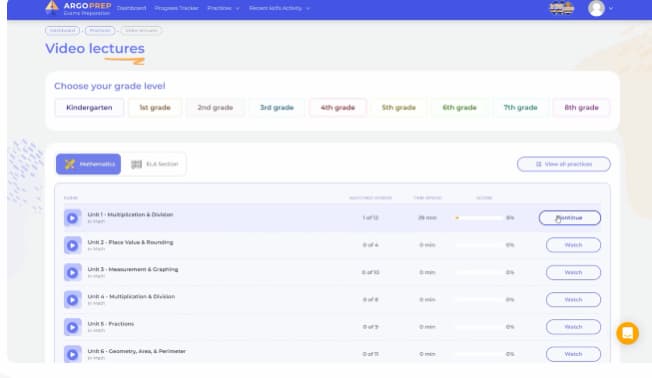Viewport: 652px width, 378px height.
Task: Click Unit 2 score progress bar
Action: pos(479,245)
